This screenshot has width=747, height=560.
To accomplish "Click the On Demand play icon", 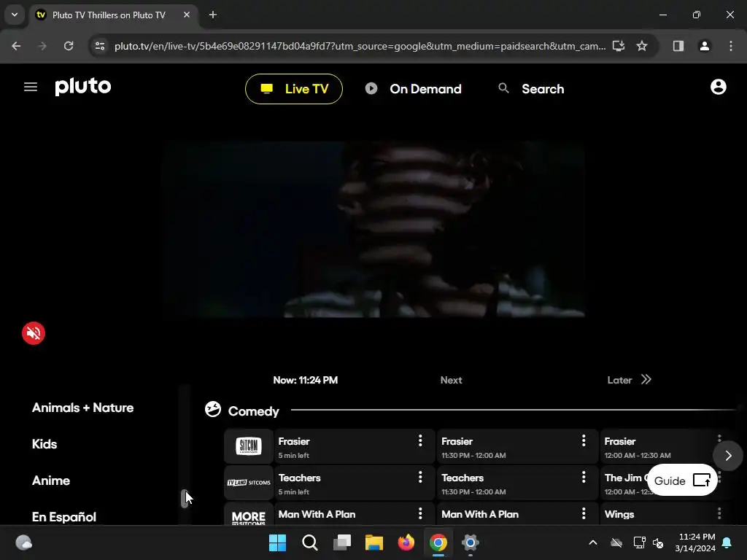I will [371, 88].
